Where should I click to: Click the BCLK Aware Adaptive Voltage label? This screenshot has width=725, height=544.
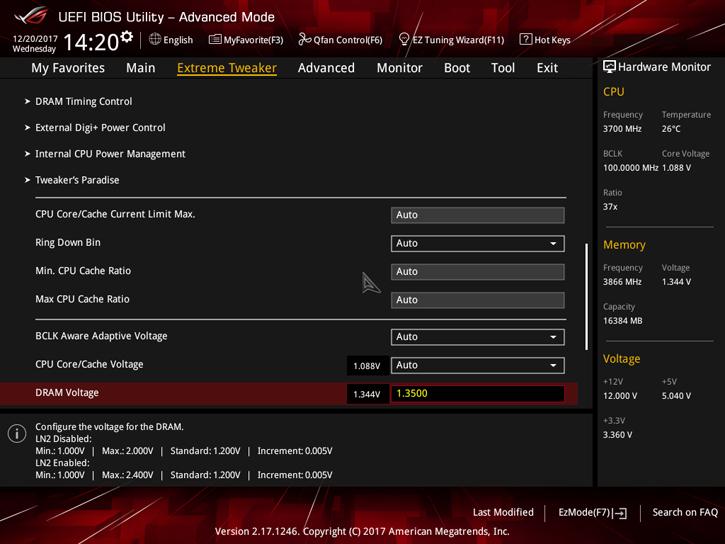[101, 336]
